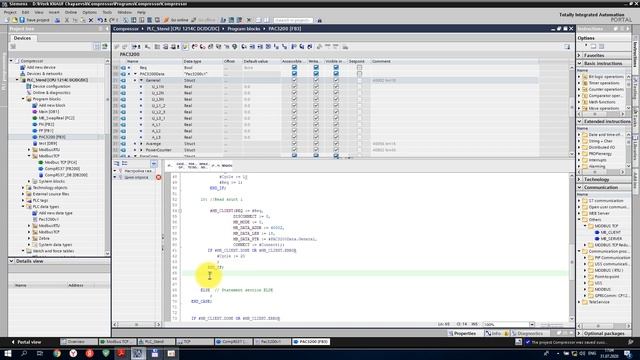Expand the Technology objects folder
The image size is (640, 360).
23,188
